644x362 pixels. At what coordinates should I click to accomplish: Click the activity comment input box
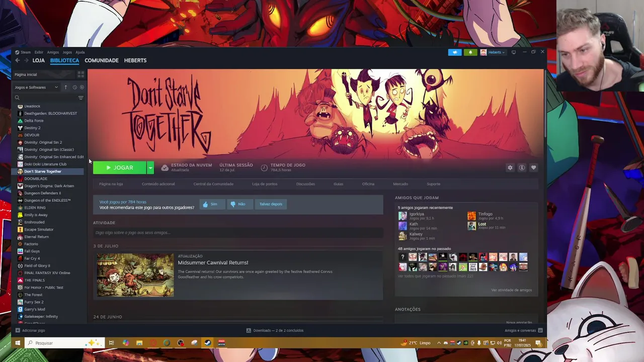coord(237,233)
